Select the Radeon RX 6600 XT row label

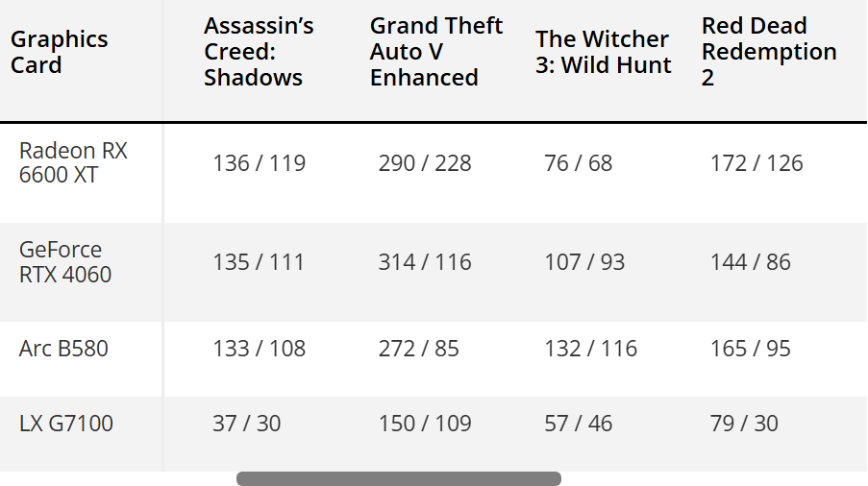[x=73, y=162]
